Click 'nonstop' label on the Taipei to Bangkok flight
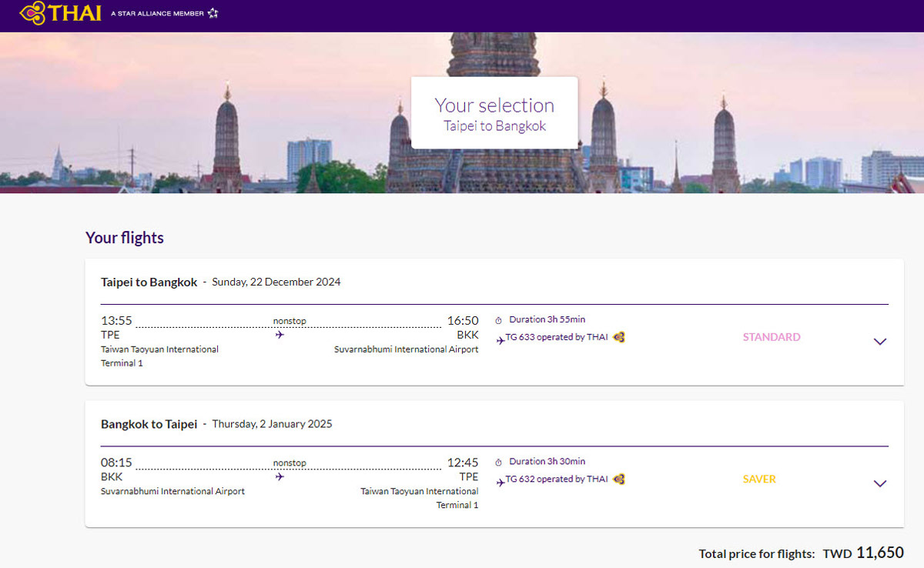The width and height of the screenshot is (924, 568). coord(290,321)
